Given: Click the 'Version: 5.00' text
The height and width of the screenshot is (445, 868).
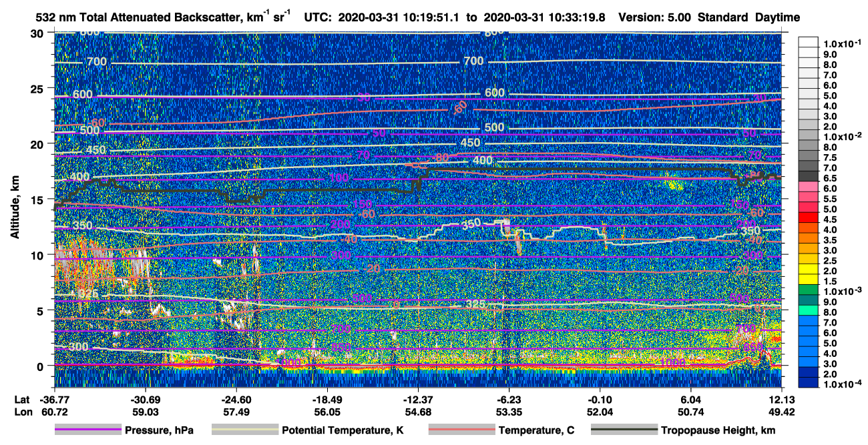Looking at the screenshot, I should [655, 18].
